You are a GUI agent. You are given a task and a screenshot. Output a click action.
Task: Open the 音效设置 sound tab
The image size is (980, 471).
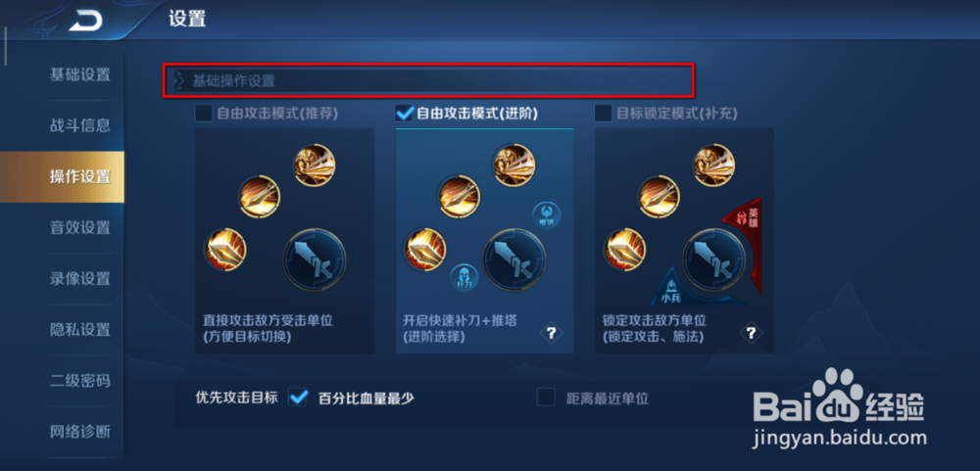80,227
